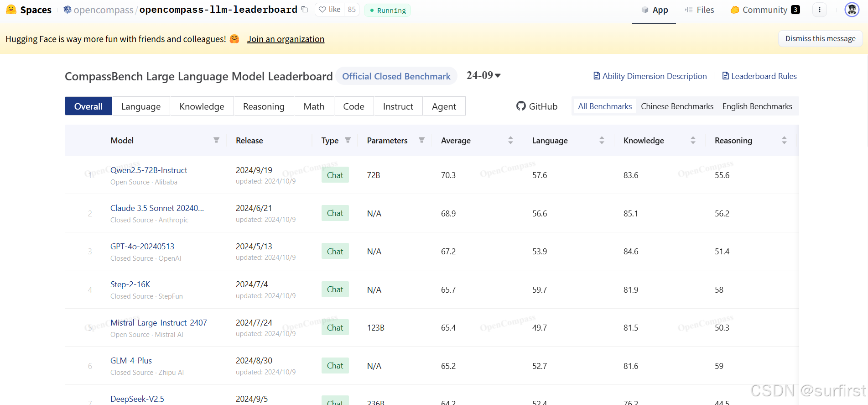This screenshot has width=868, height=405.
Task: Open DeepSeek-V2.5 model link
Action: point(137,399)
